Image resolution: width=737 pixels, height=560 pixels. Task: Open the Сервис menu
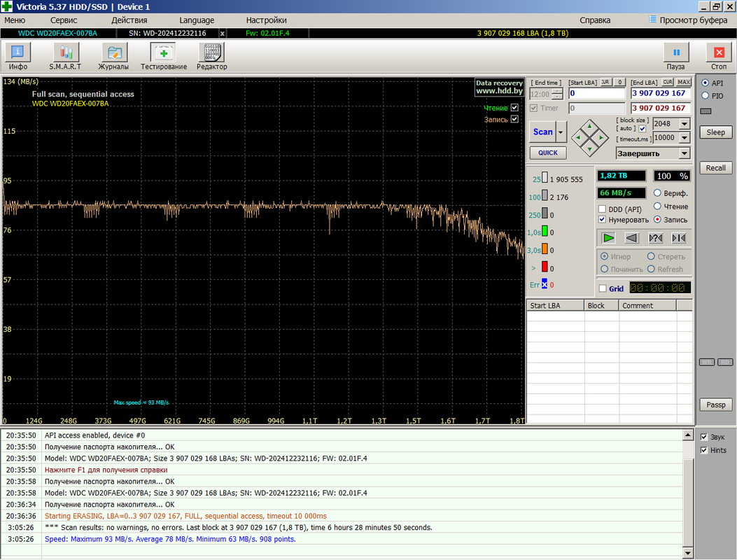[64, 20]
